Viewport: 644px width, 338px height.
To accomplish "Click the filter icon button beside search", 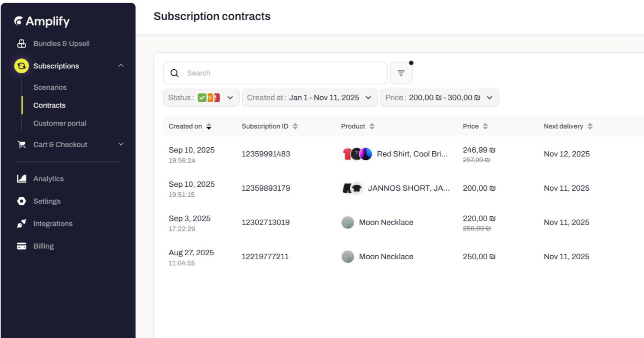I will coord(401,73).
